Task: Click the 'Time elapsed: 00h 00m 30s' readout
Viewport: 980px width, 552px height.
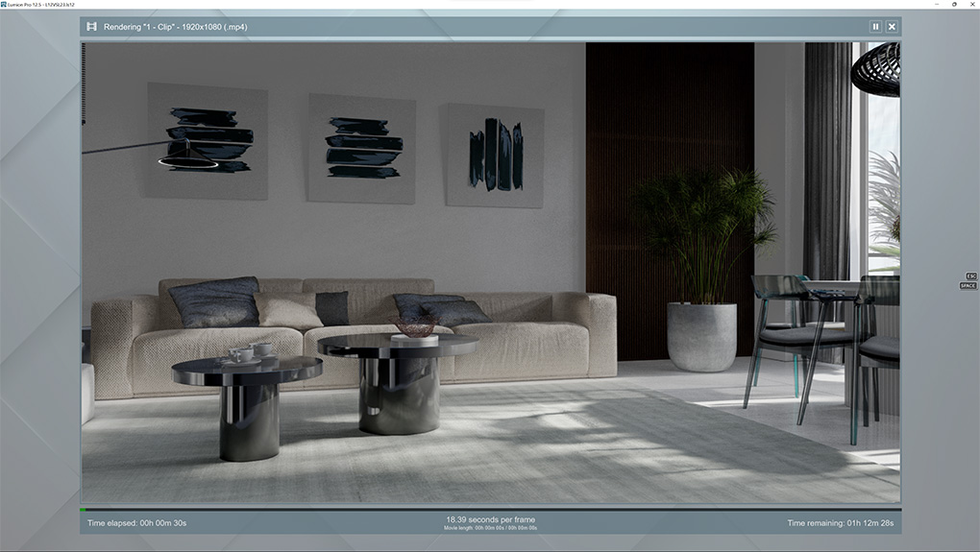Action: tap(136, 523)
